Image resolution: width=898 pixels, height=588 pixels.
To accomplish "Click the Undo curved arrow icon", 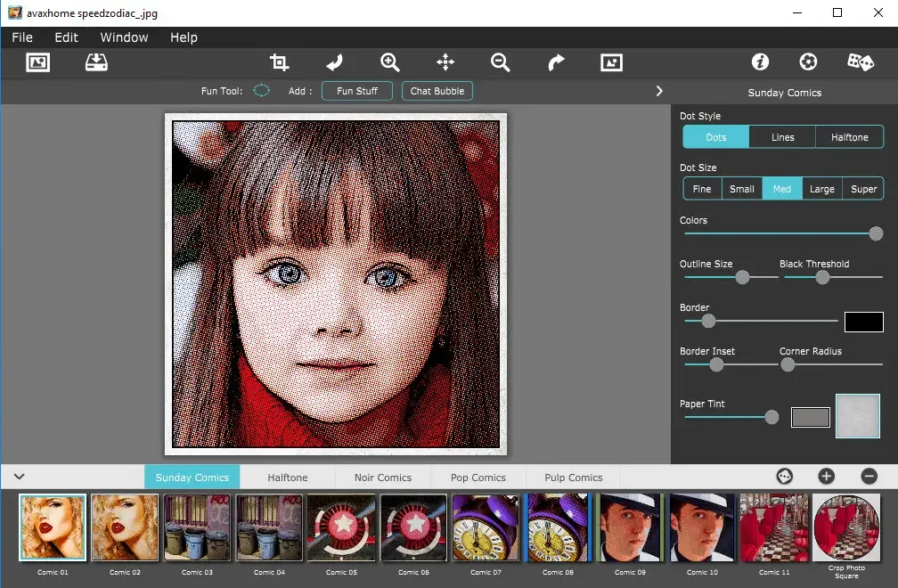I will click(x=334, y=61).
